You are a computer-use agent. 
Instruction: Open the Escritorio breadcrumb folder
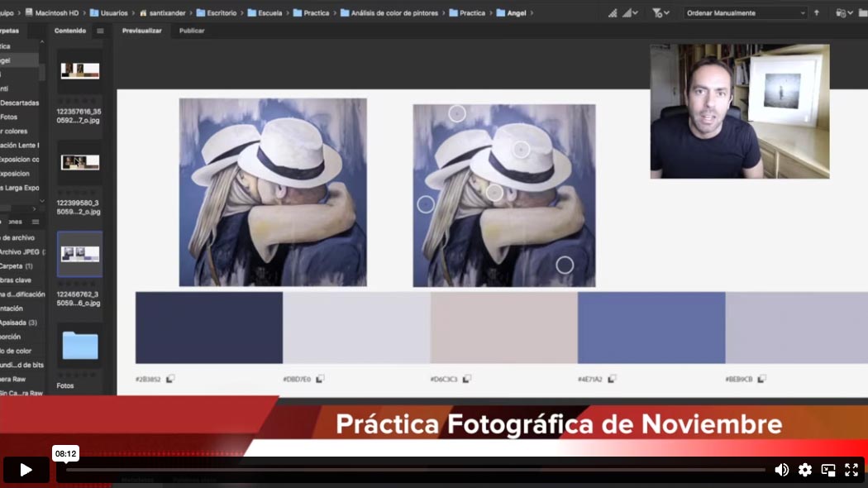pyautogui.click(x=217, y=12)
